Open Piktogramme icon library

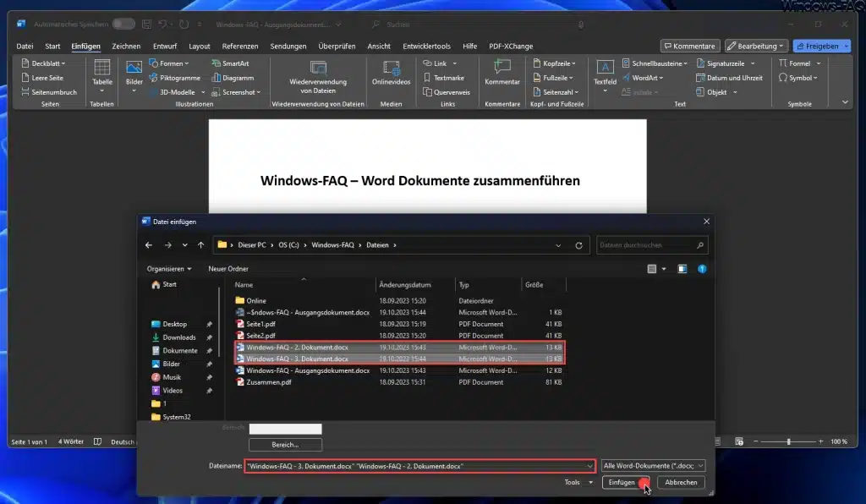(x=174, y=78)
